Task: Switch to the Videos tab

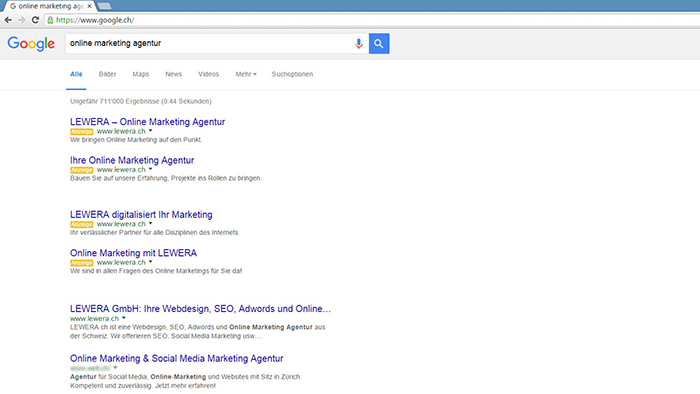Action: [x=208, y=74]
